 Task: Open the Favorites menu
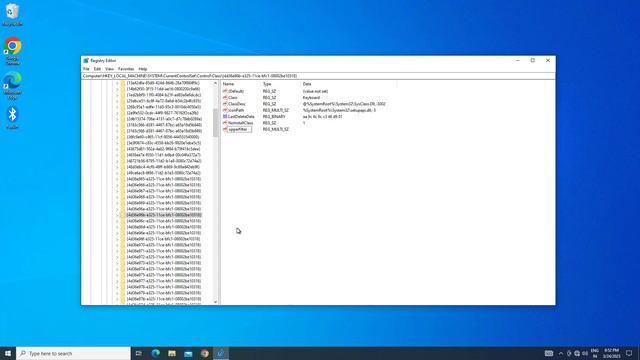pos(126,69)
